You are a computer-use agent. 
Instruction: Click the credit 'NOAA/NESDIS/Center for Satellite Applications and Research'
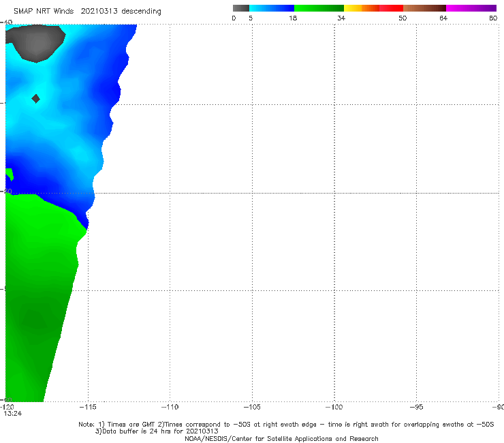tap(281, 438)
